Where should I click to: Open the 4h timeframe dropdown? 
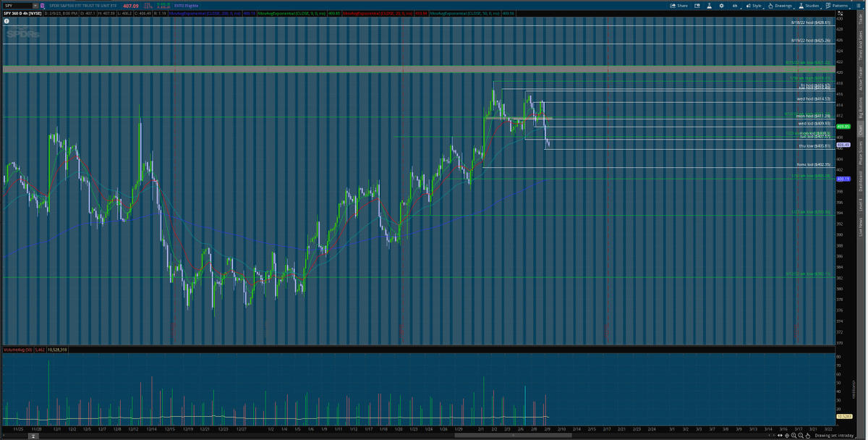(734, 6)
